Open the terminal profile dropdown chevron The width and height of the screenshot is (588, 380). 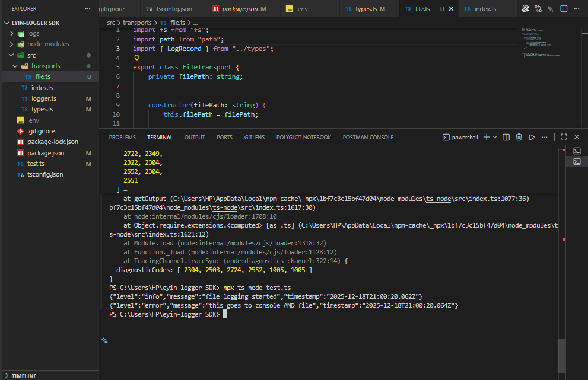point(494,136)
